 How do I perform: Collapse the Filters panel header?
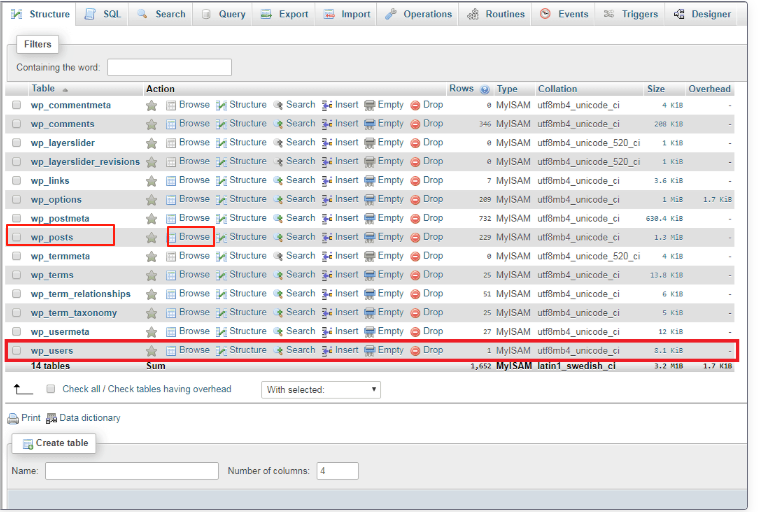pyautogui.click(x=38, y=45)
